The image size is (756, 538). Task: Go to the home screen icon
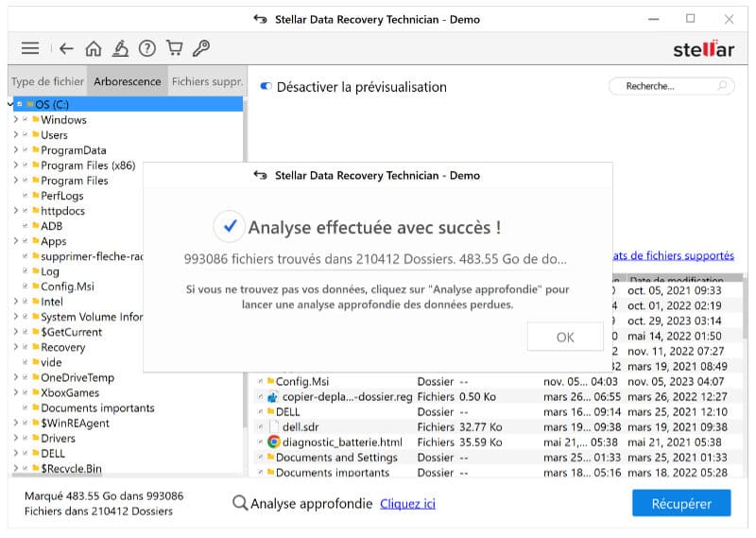point(93,48)
